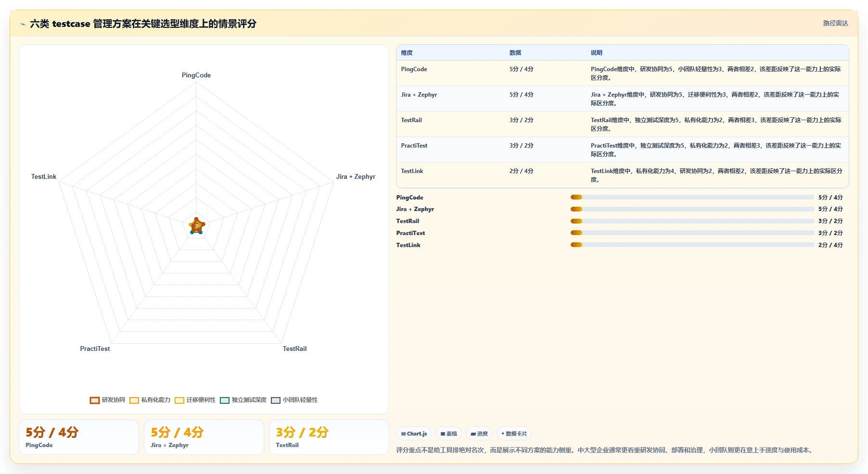Select the 说明 column header
Viewport: 868px width, 474px height.
click(x=597, y=53)
